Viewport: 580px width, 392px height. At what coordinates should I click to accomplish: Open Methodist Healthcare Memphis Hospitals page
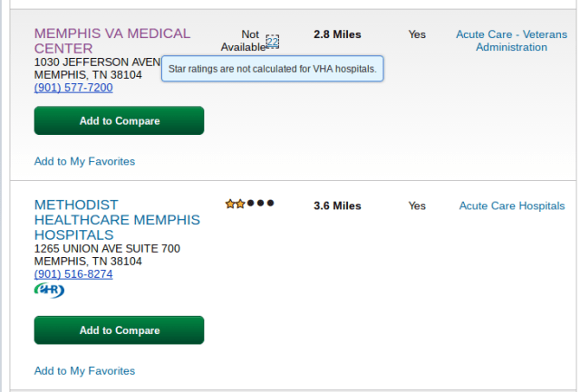tap(116, 220)
